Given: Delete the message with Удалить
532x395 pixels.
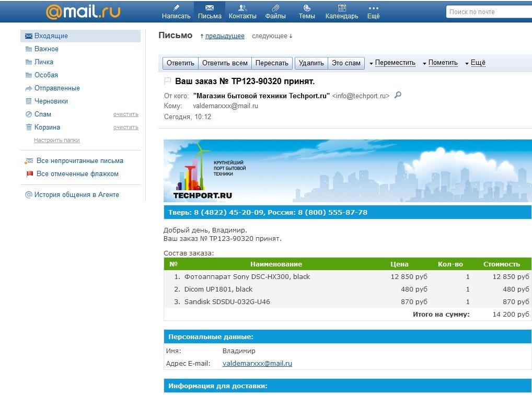Looking at the screenshot, I should (311, 63).
